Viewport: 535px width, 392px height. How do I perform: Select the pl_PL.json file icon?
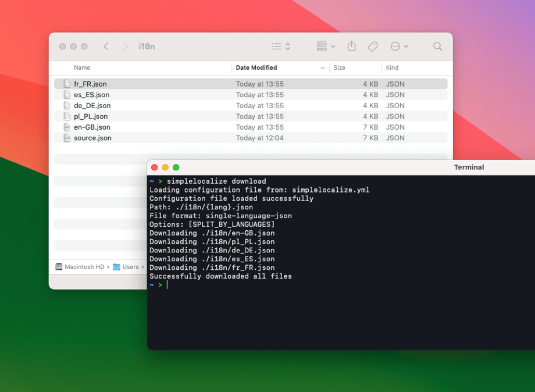pyautogui.click(x=67, y=116)
